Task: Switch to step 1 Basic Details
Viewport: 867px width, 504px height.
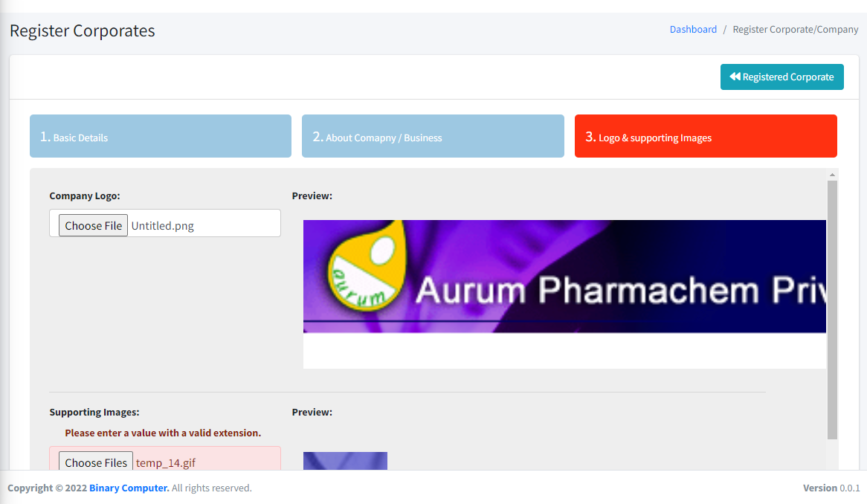Action: pyautogui.click(x=160, y=136)
